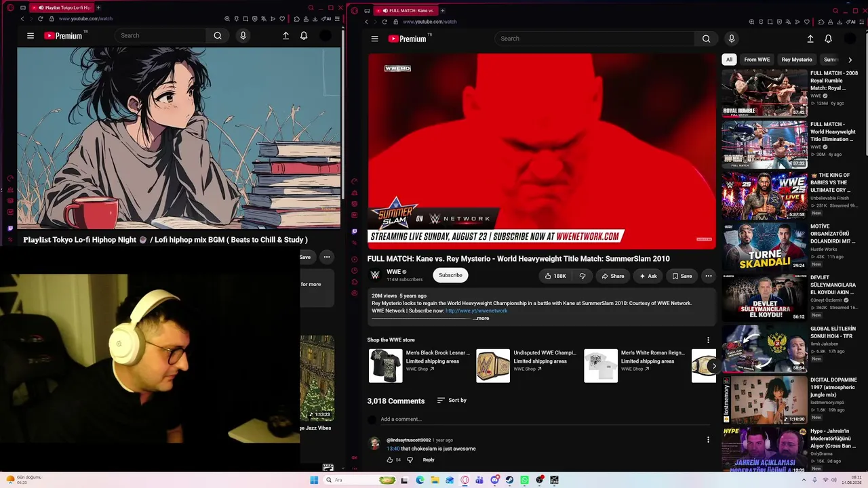Screen dimensions: 868x488
Task: Switch to the FULL MATCH: Kane vs. browser tab
Action: tap(407, 10)
